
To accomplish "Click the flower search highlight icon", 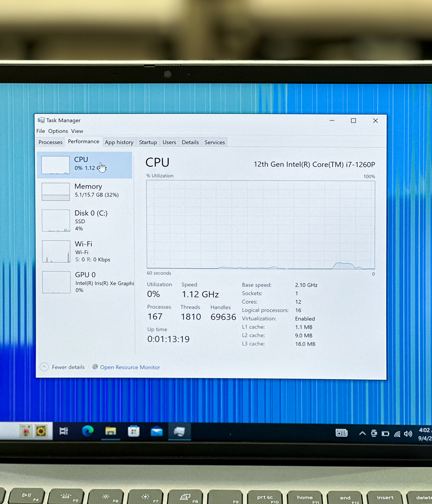I will (x=33, y=431).
